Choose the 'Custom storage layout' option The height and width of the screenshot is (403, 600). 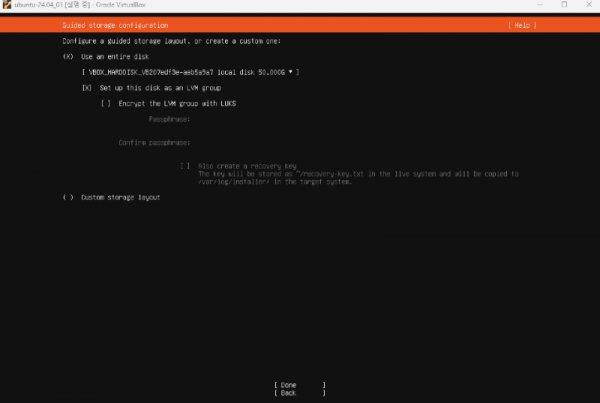(x=67, y=197)
